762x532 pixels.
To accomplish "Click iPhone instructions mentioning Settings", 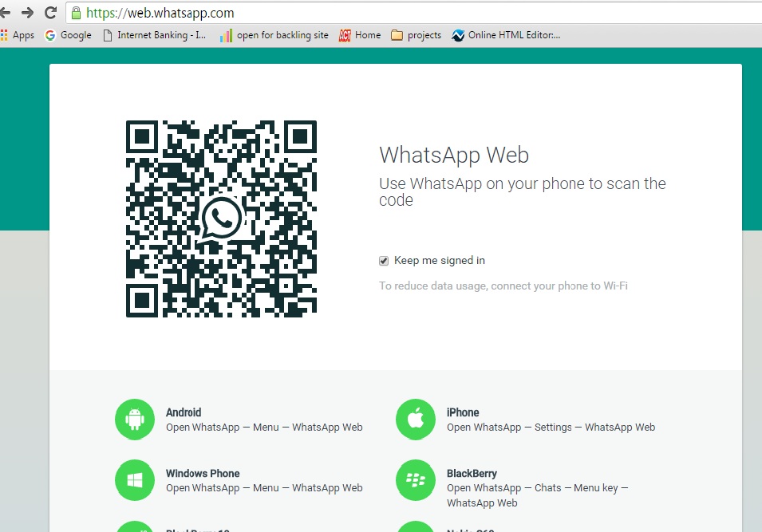I will 551,428.
